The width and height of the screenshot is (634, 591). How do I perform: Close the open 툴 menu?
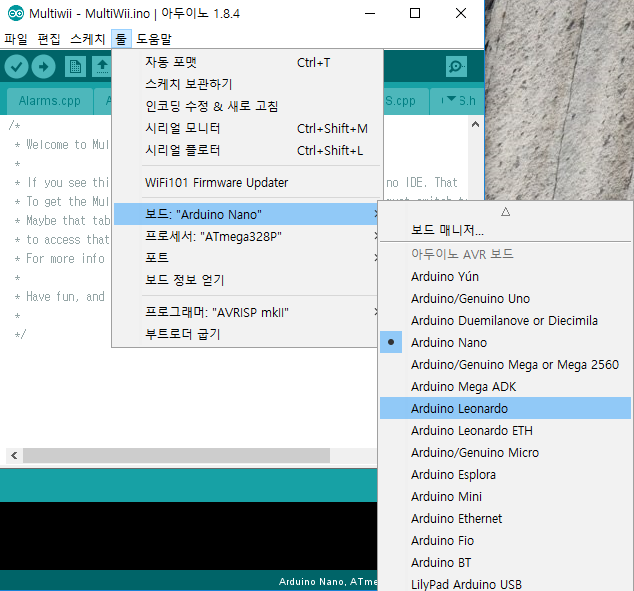click(121, 39)
